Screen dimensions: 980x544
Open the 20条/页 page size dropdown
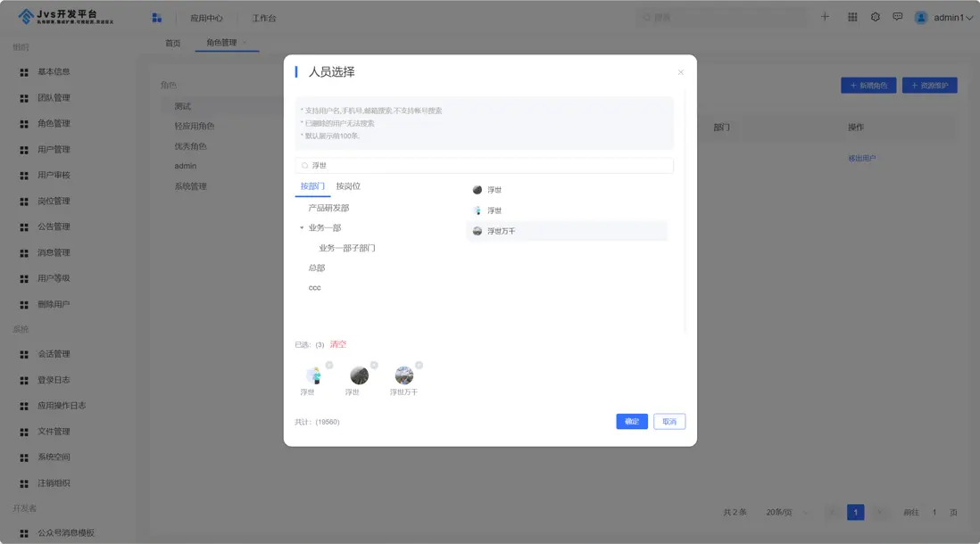coord(778,511)
